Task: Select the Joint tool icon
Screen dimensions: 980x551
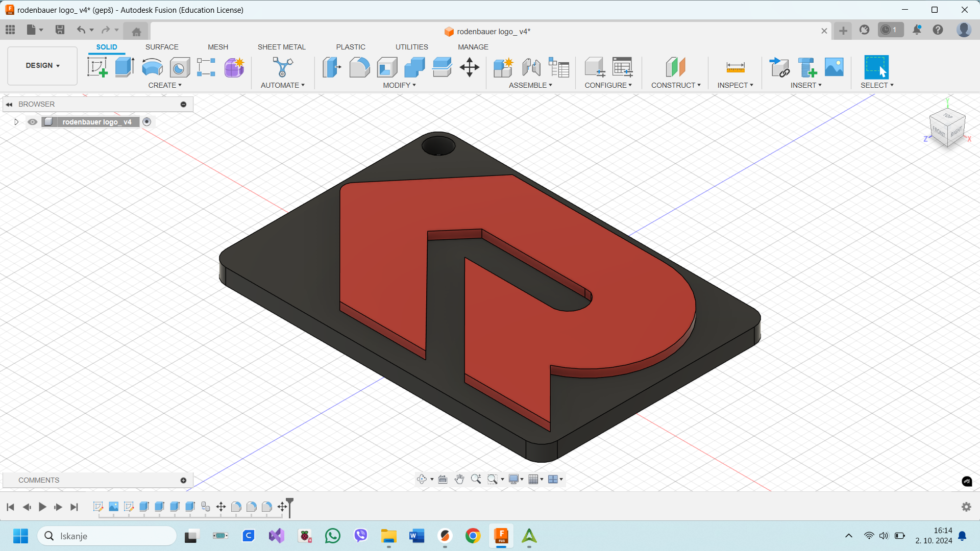Action: pos(531,67)
